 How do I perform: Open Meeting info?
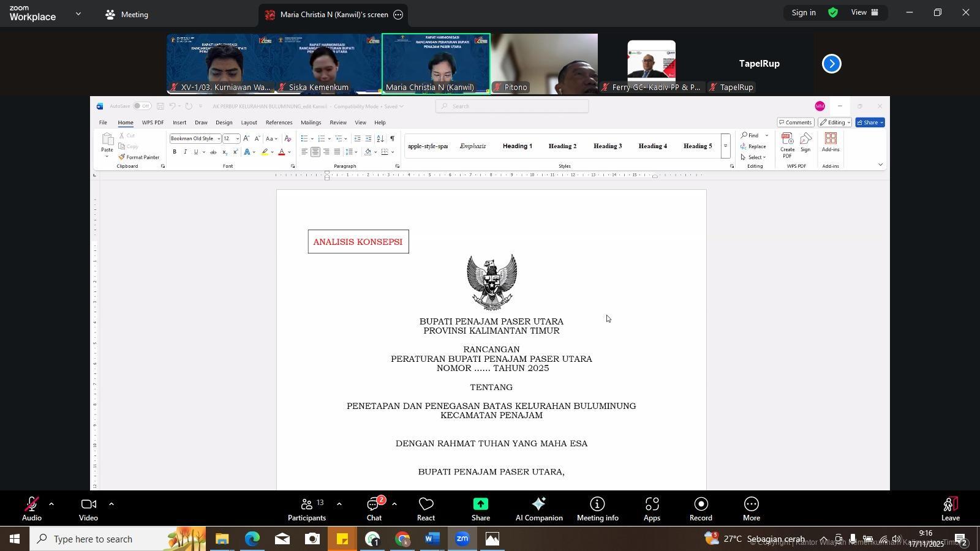[597, 509]
